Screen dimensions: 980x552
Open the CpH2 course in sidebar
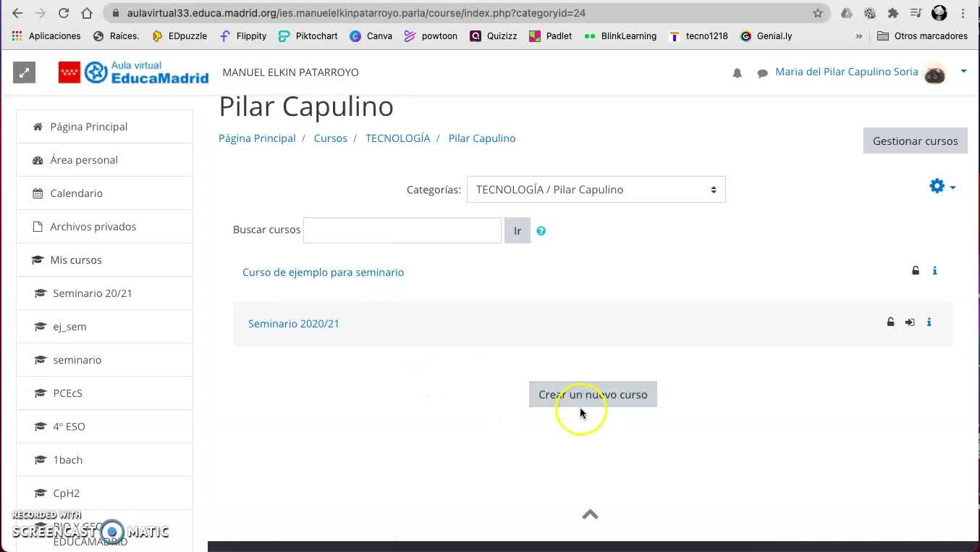click(x=105, y=493)
